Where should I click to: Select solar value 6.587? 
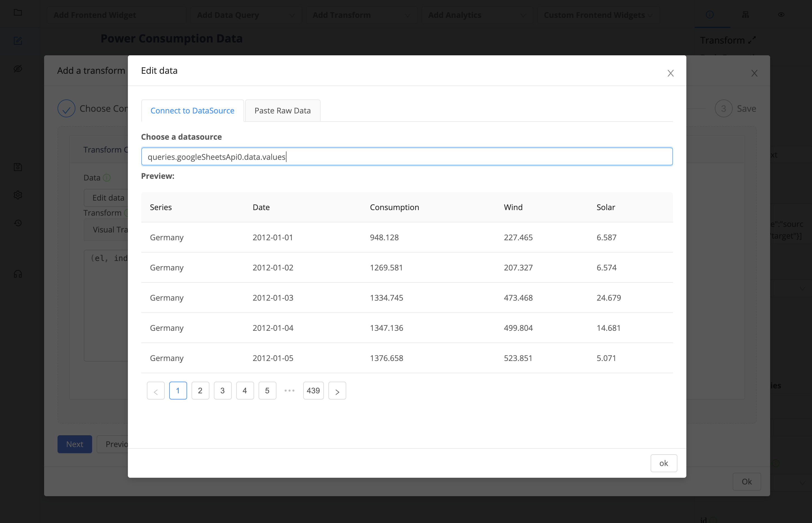click(606, 237)
